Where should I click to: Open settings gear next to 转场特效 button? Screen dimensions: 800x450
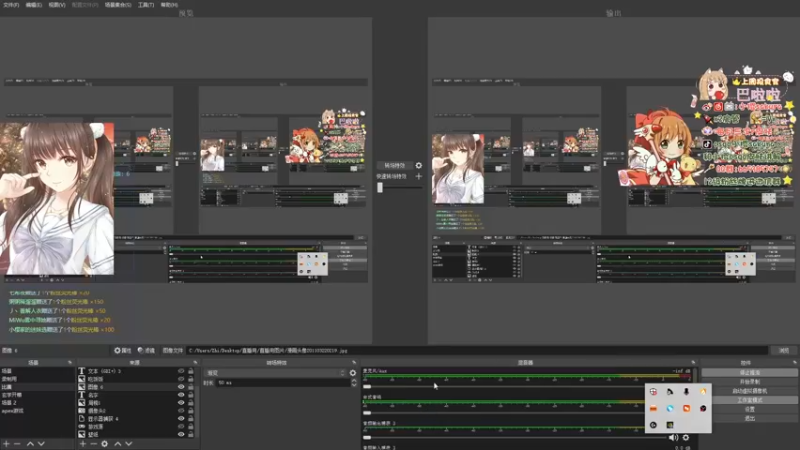point(418,165)
